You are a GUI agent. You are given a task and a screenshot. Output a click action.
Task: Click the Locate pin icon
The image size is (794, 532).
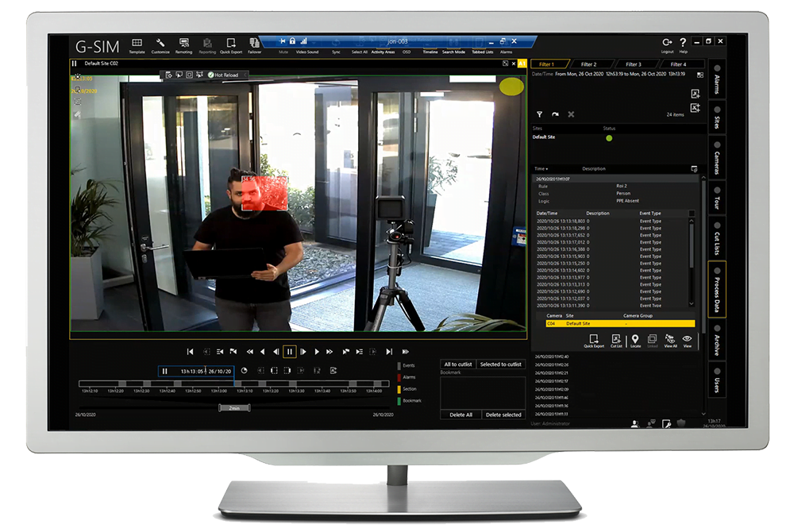tap(634, 341)
